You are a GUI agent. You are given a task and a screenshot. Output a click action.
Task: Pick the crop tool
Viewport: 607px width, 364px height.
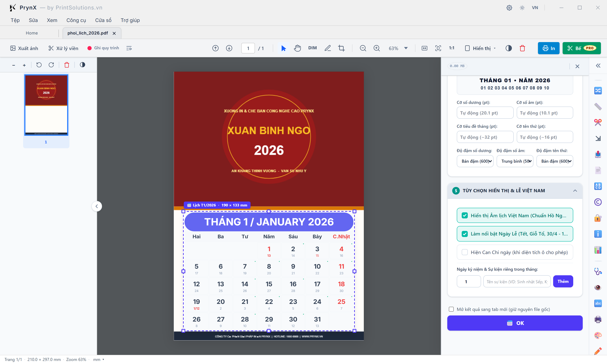(x=341, y=48)
